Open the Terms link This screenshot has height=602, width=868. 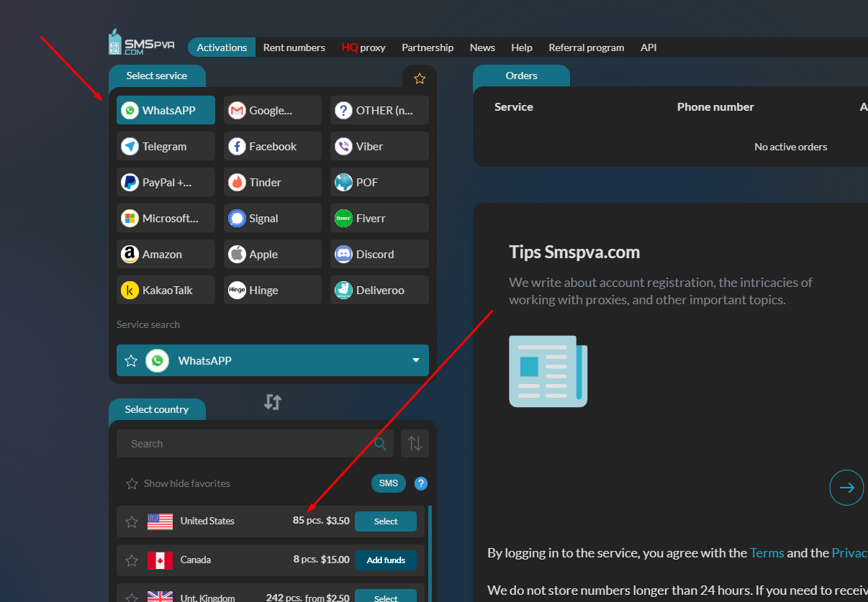pyautogui.click(x=767, y=552)
